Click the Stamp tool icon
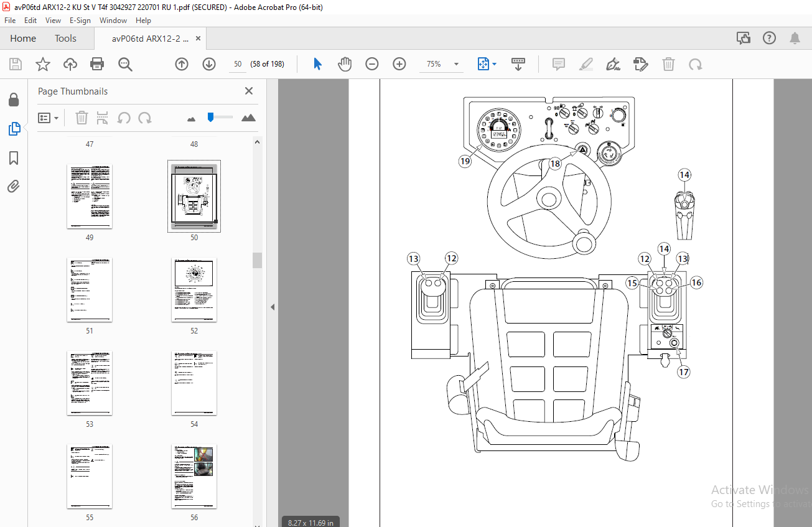This screenshot has height=527, width=812. coord(641,64)
